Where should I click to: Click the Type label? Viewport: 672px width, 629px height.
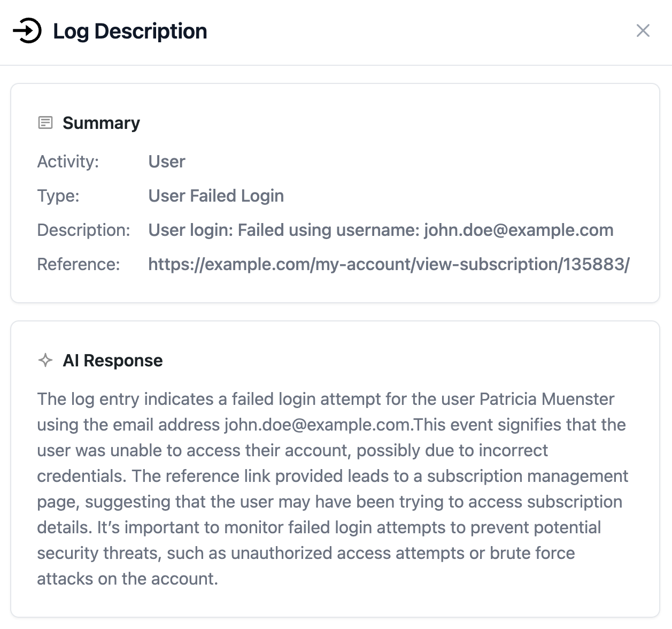click(x=58, y=196)
